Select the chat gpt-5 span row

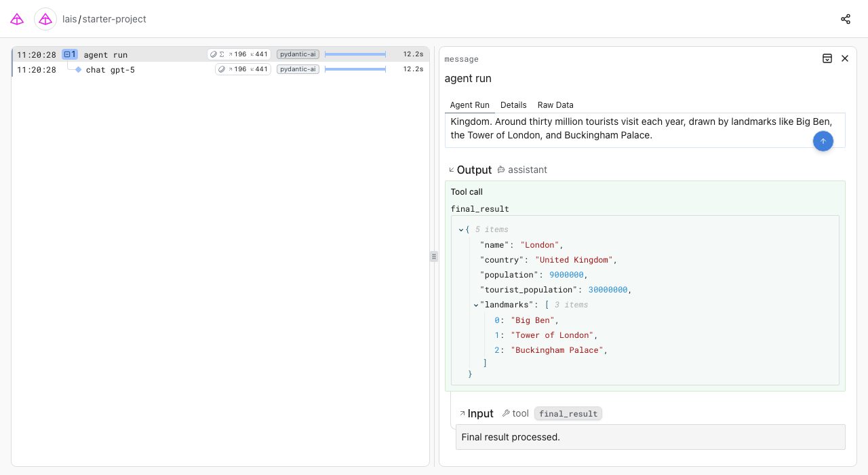point(220,69)
